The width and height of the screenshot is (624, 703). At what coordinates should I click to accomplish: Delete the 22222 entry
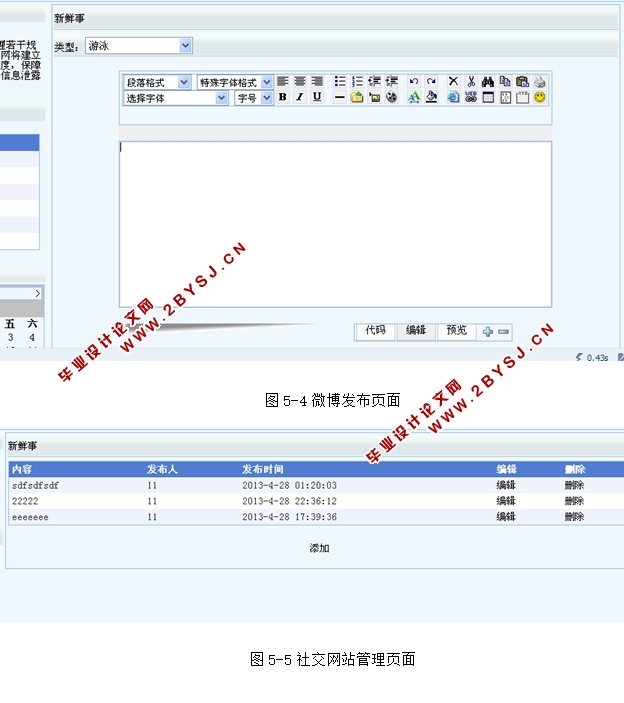pos(574,501)
